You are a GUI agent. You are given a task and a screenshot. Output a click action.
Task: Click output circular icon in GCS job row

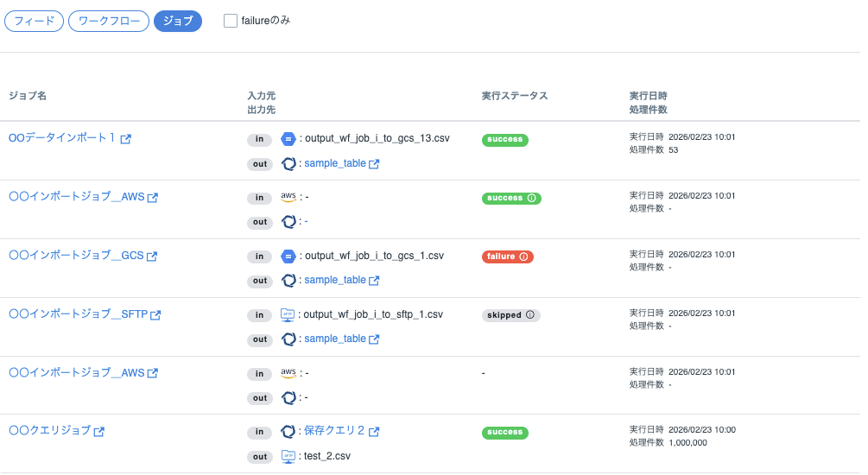(x=288, y=281)
